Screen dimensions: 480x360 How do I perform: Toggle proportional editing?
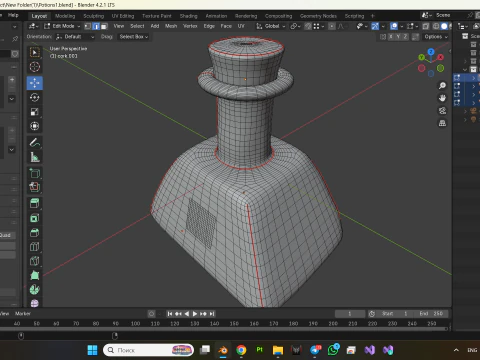[x=332, y=26]
